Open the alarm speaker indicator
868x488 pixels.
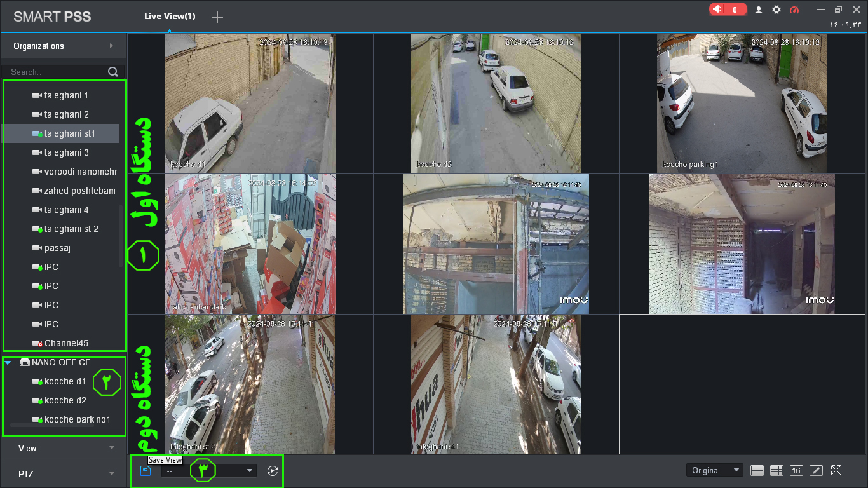tap(718, 10)
